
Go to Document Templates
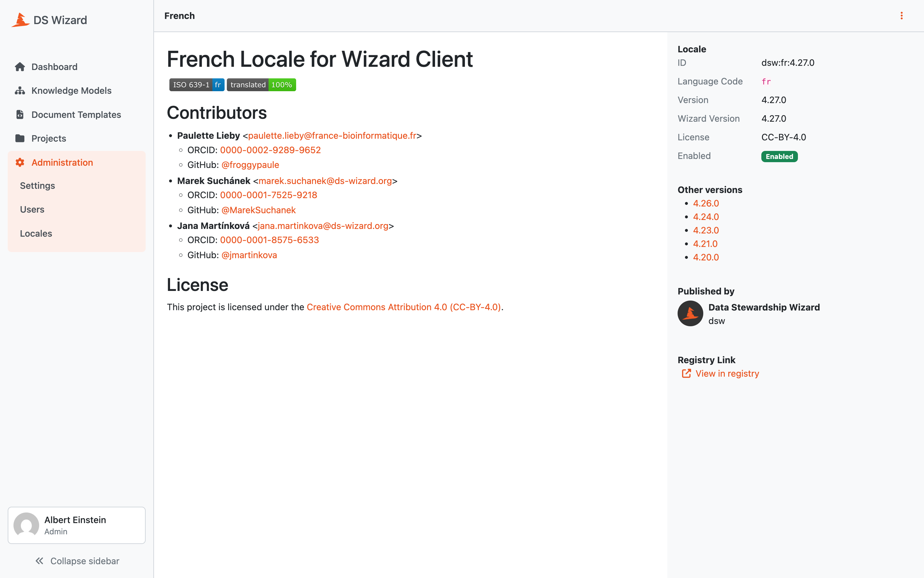(76, 114)
